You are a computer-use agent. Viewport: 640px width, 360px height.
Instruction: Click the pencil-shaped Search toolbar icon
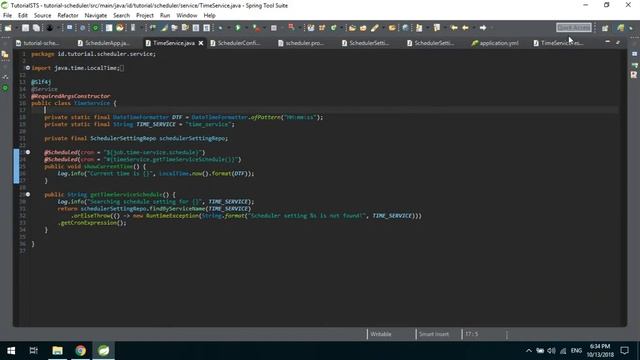click(374, 28)
